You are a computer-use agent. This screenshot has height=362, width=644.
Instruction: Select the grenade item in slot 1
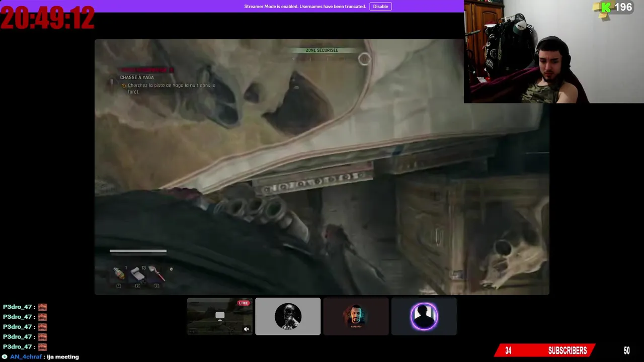coord(119,273)
